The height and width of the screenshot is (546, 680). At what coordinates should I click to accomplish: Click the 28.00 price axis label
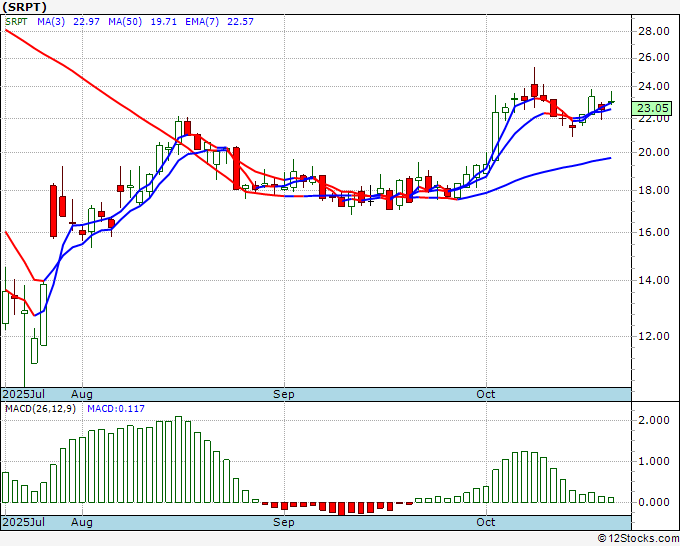coord(653,31)
